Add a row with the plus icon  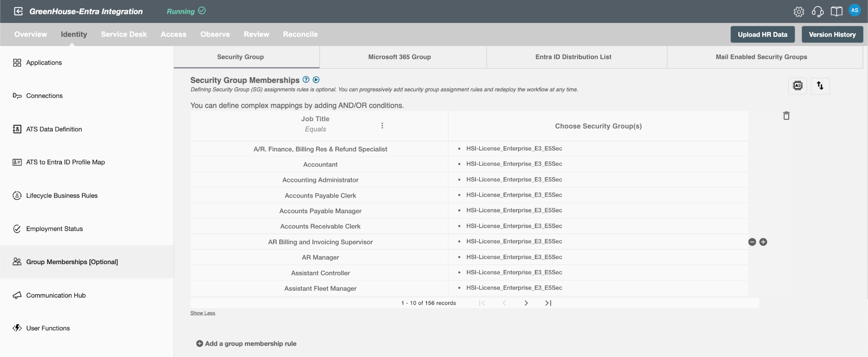coord(763,242)
